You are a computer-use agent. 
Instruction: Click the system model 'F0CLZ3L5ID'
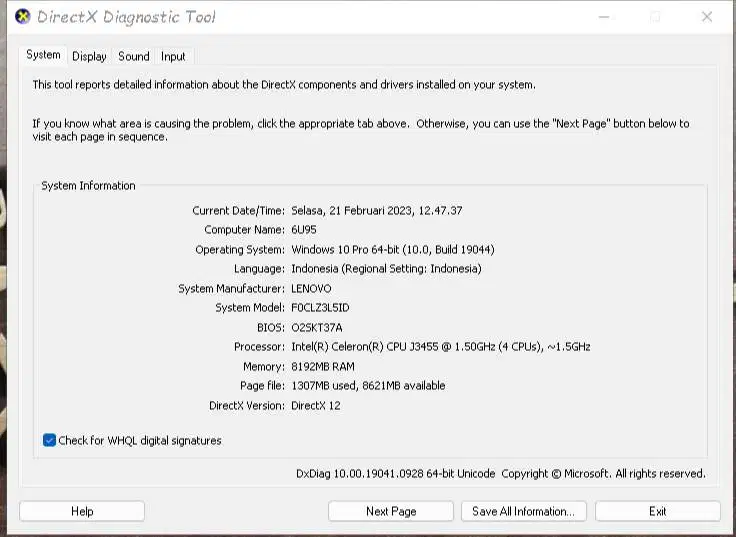[320, 308]
